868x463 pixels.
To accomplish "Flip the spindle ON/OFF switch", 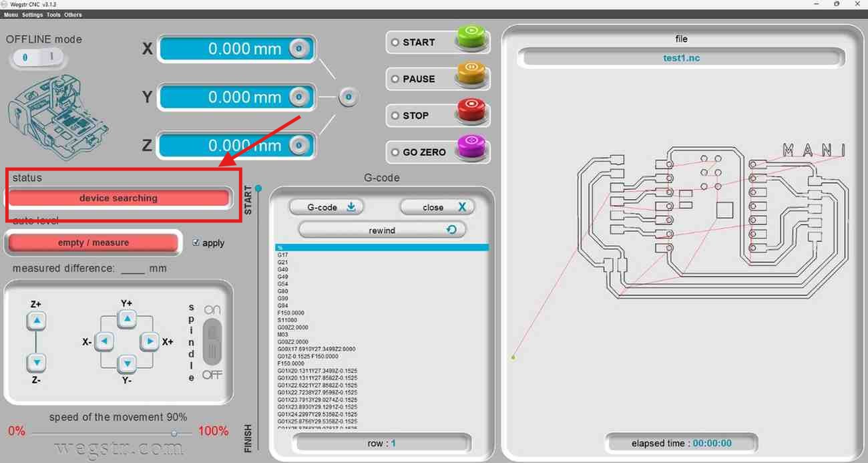I will (x=212, y=341).
